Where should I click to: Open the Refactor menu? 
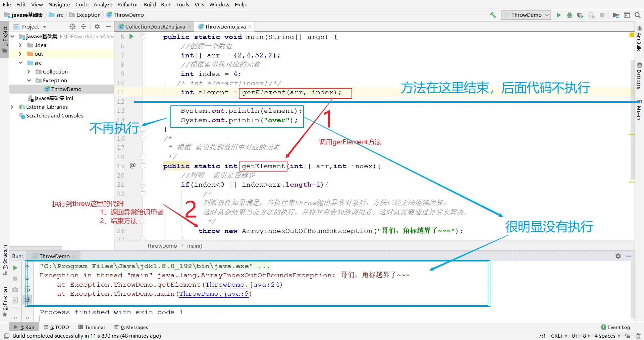click(127, 4)
